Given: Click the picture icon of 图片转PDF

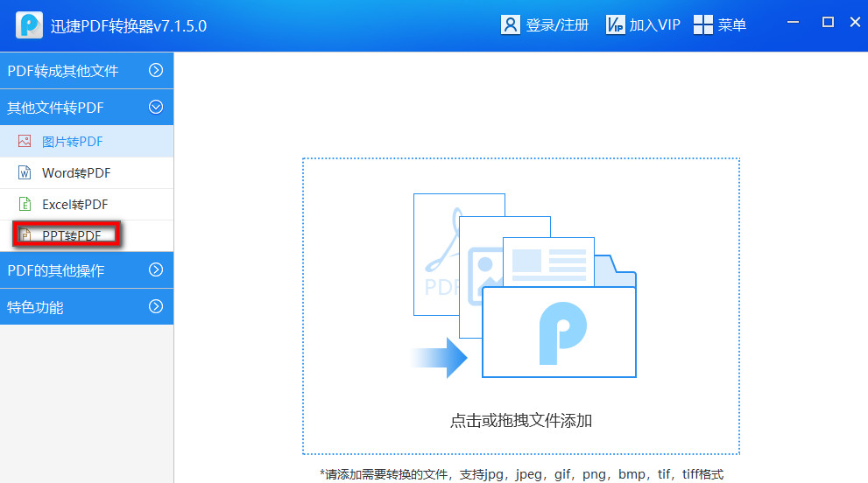Looking at the screenshot, I should tap(25, 141).
